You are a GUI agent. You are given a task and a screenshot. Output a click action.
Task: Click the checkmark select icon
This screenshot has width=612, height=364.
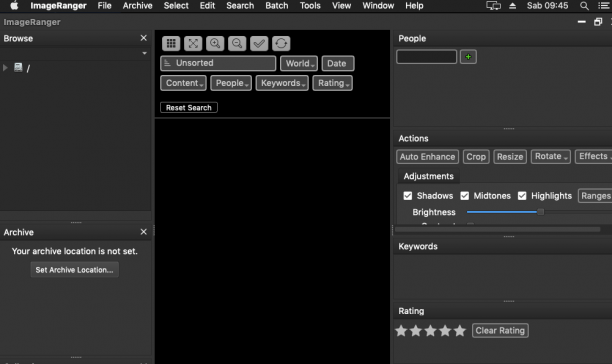coord(259,43)
